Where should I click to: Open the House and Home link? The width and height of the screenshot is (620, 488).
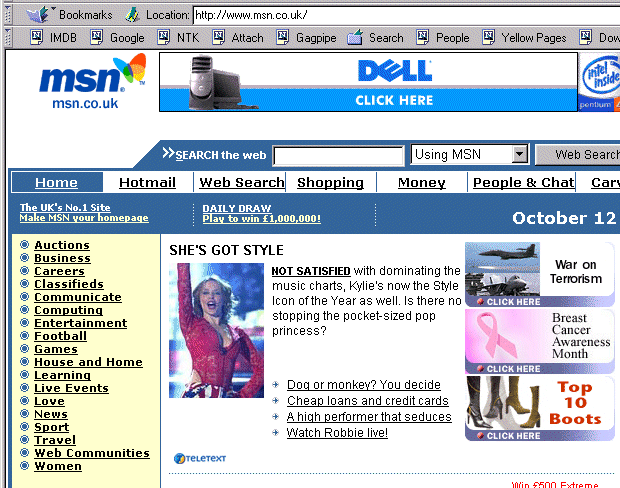tap(88, 362)
